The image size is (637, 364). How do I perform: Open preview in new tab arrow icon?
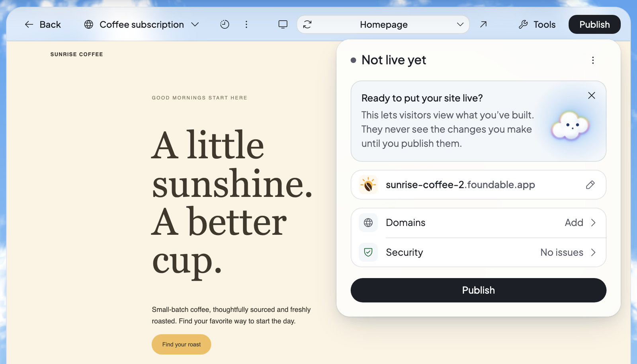(x=483, y=25)
